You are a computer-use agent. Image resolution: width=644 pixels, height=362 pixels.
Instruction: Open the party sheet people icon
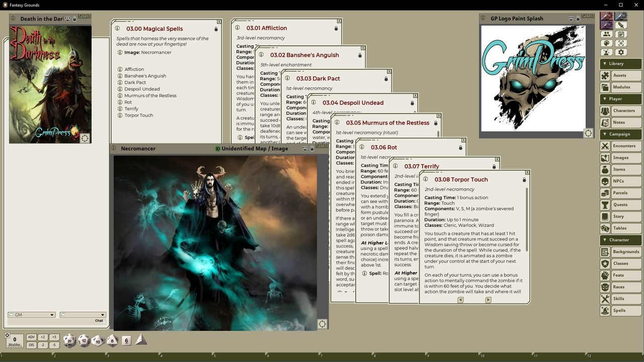pyautogui.click(x=607, y=34)
